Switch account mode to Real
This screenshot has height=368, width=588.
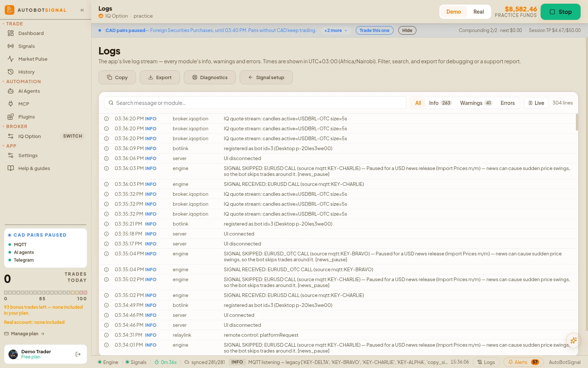pyautogui.click(x=478, y=12)
